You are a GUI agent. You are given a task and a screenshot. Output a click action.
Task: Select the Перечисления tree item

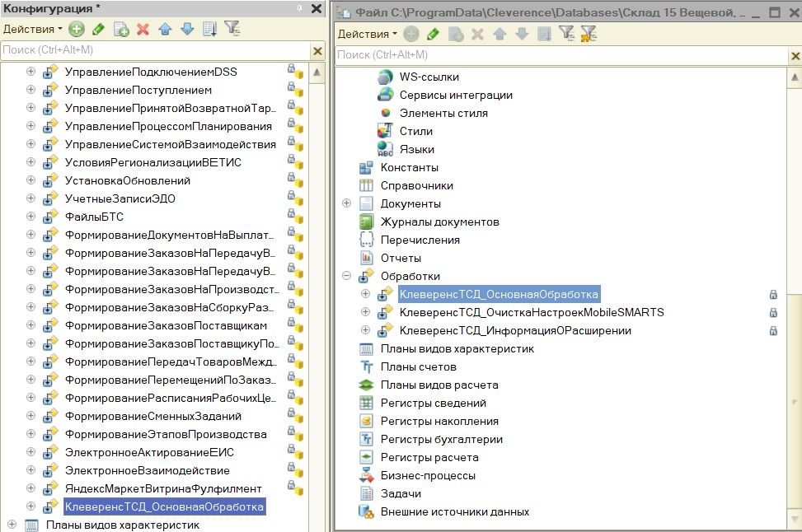[420, 240]
